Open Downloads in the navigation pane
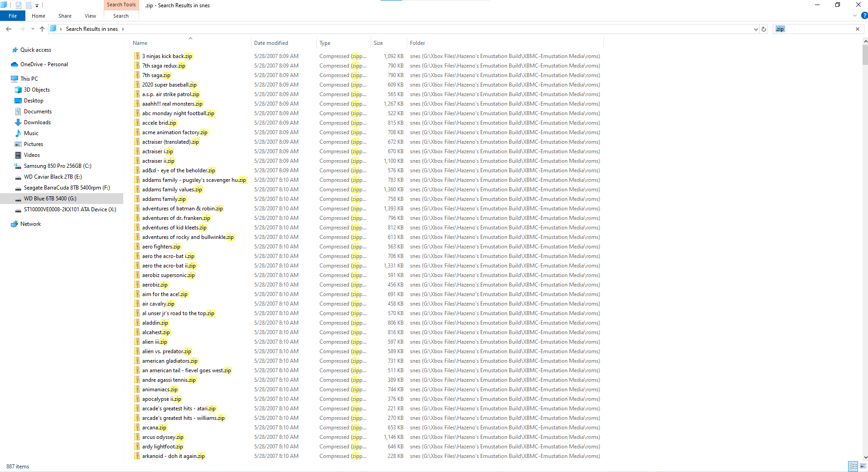Image resolution: width=868 pixels, height=472 pixels. coord(37,122)
